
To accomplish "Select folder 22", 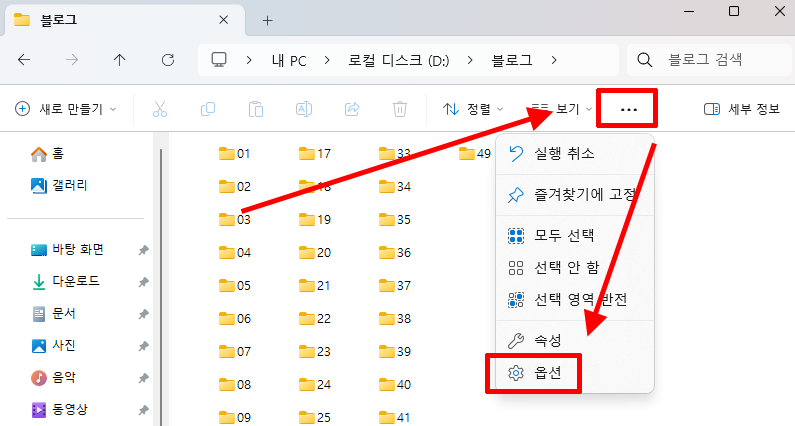I will tap(315, 318).
